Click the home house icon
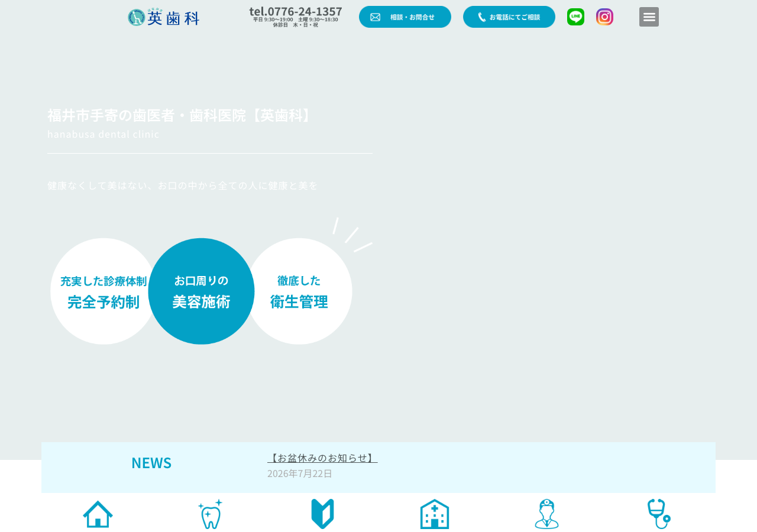757x532 pixels. [x=98, y=514]
